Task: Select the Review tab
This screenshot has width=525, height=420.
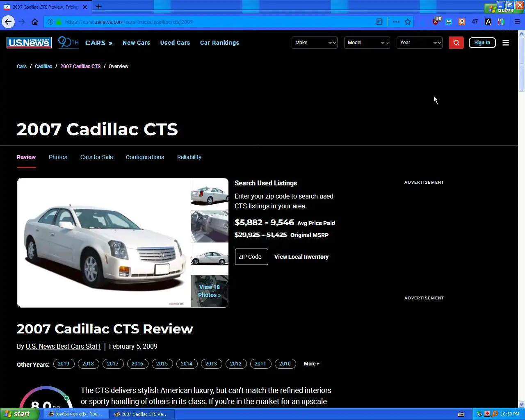Action: (x=26, y=157)
